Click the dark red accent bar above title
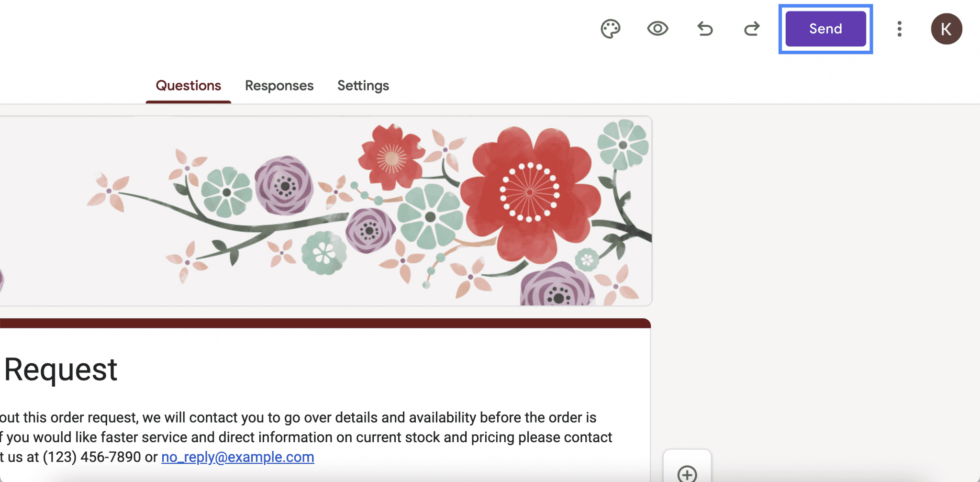The height and width of the screenshot is (482, 980). point(325,323)
